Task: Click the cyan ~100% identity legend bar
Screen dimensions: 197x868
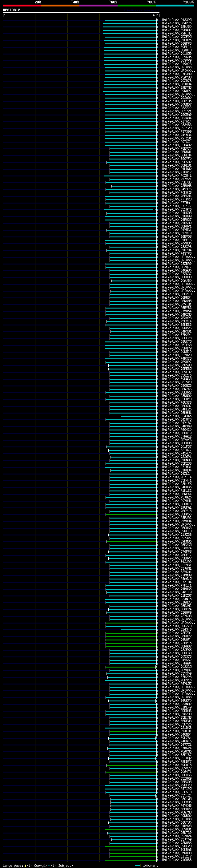Action: click(175, 6)
